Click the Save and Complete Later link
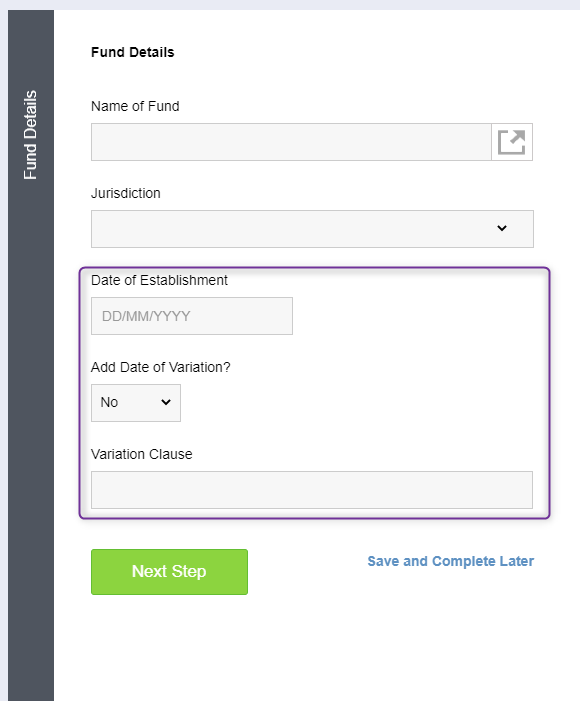This screenshot has width=580, height=701. (x=450, y=561)
